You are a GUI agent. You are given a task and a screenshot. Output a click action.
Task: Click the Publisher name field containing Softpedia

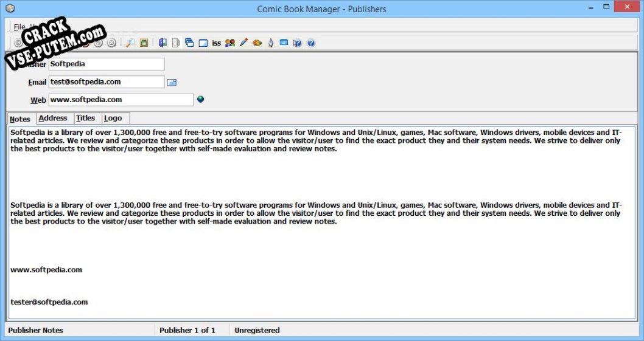click(x=107, y=64)
